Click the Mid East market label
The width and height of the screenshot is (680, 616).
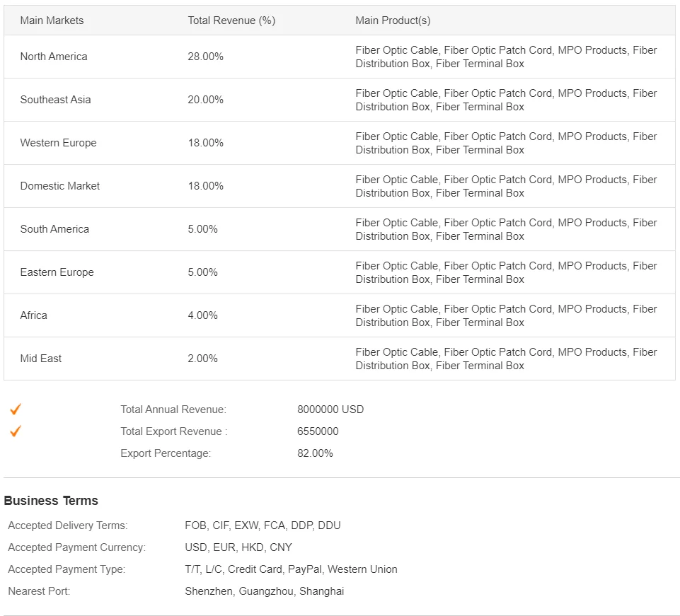[40, 359]
